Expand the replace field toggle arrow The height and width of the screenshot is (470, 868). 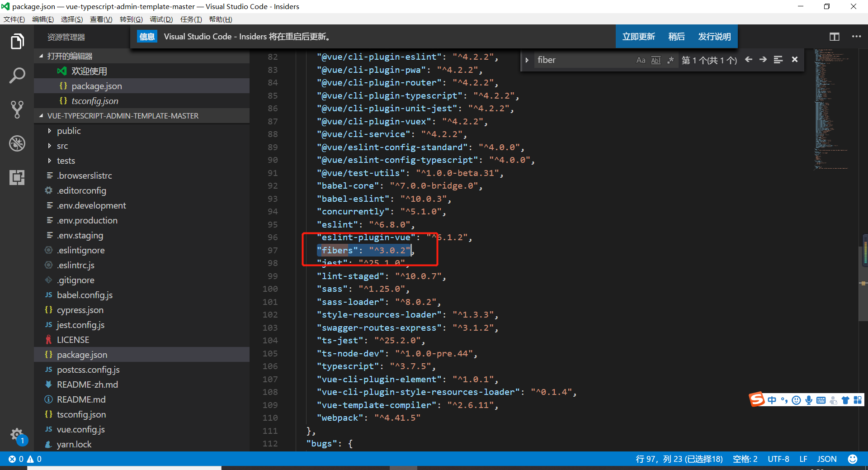coord(527,60)
